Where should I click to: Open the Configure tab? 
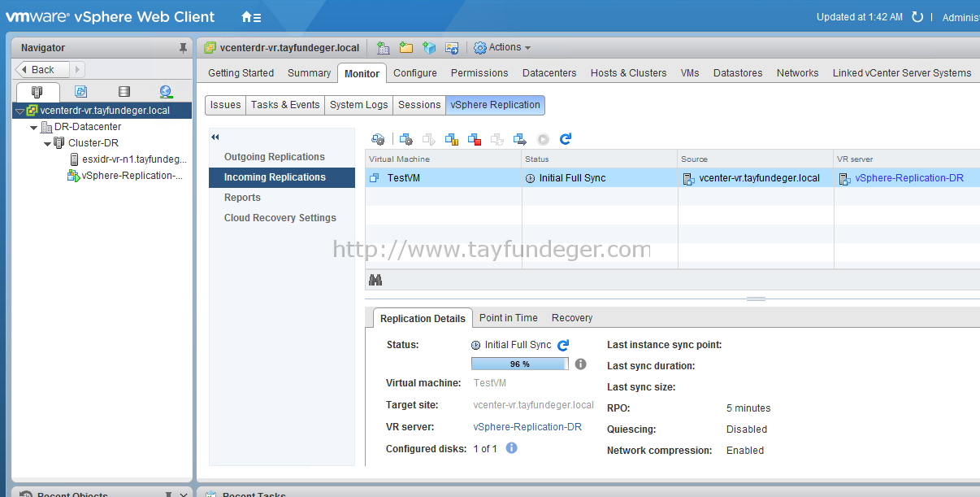click(415, 72)
